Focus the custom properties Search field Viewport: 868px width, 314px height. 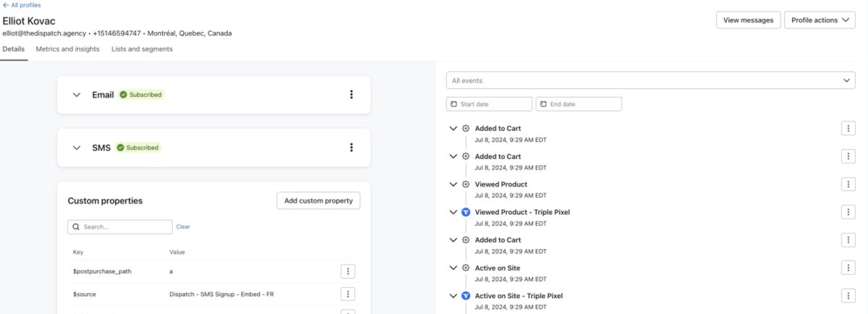[120, 226]
